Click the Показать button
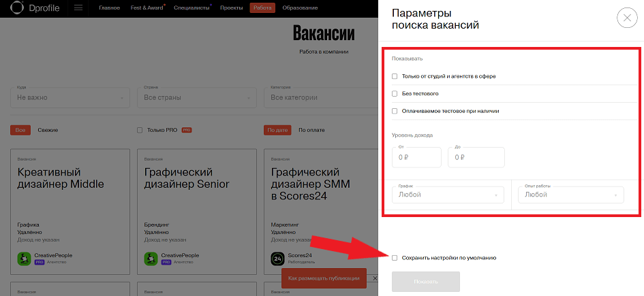The width and height of the screenshot is (644, 296). click(x=426, y=282)
